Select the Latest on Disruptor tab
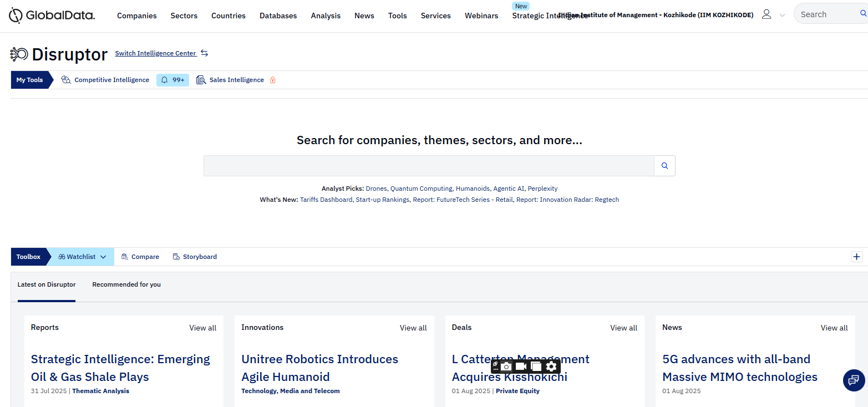Viewport: 868px width, 407px height. click(x=47, y=284)
